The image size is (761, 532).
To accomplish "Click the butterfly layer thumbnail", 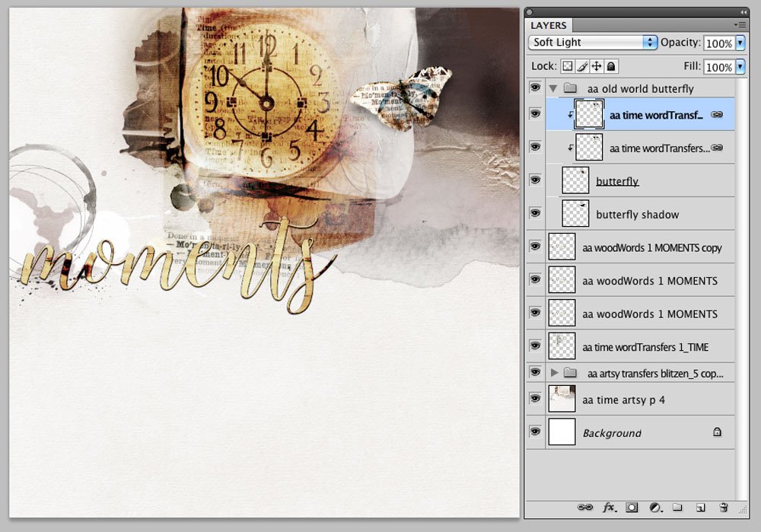I will tap(575, 180).
